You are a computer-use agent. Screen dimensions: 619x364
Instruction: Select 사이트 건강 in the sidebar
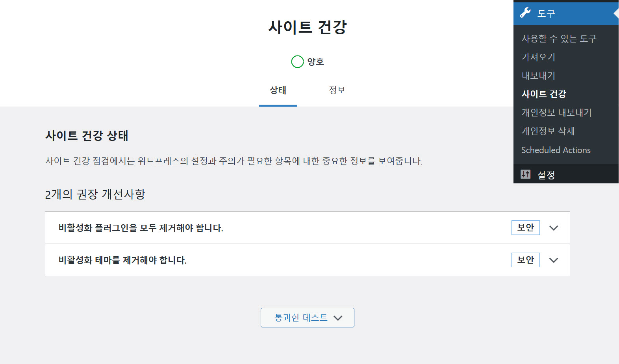coord(544,94)
